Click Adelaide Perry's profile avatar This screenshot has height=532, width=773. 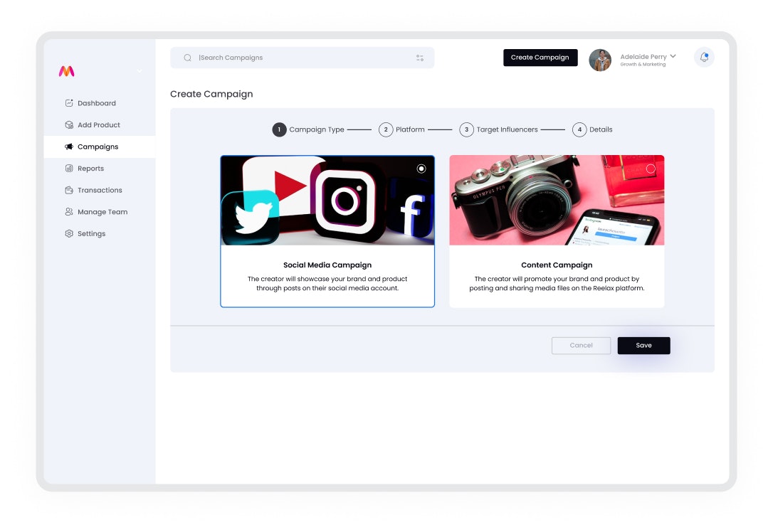pyautogui.click(x=600, y=60)
